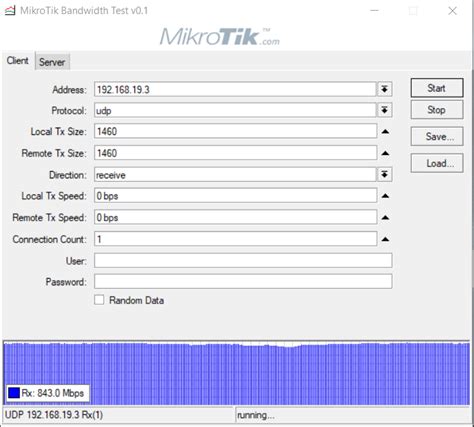Collapse the Local Tx Size arrow

coord(385,132)
